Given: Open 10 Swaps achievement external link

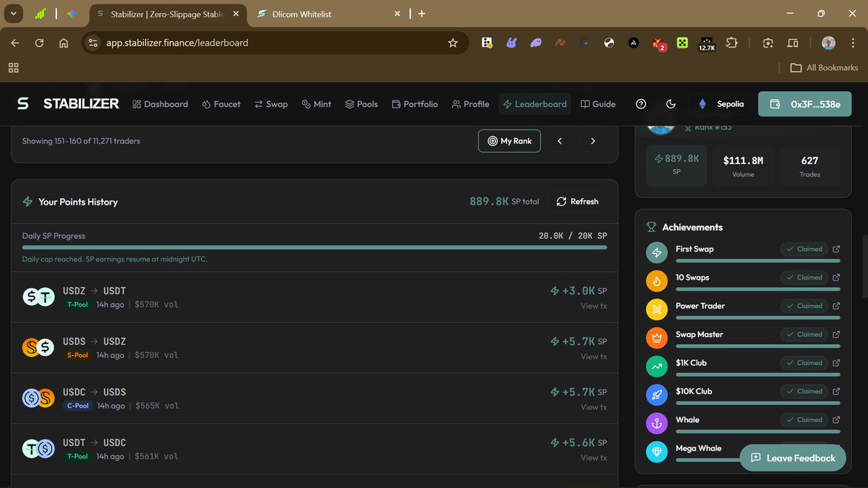Looking at the screenshot, I should (836, 277).
